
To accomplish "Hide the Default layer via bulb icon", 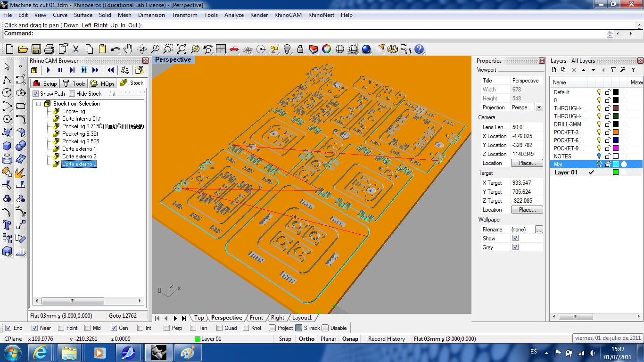I will click(x=599, y=92).
